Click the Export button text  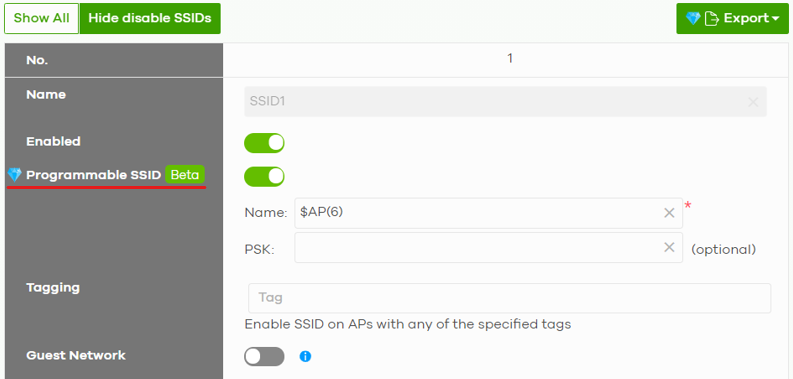coord(746,18)
